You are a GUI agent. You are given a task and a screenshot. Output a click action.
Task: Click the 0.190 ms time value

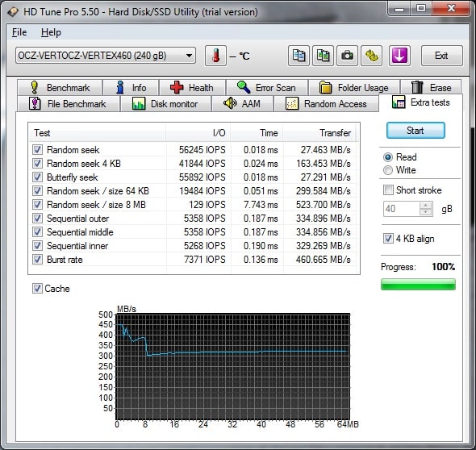tap(261, 246)
